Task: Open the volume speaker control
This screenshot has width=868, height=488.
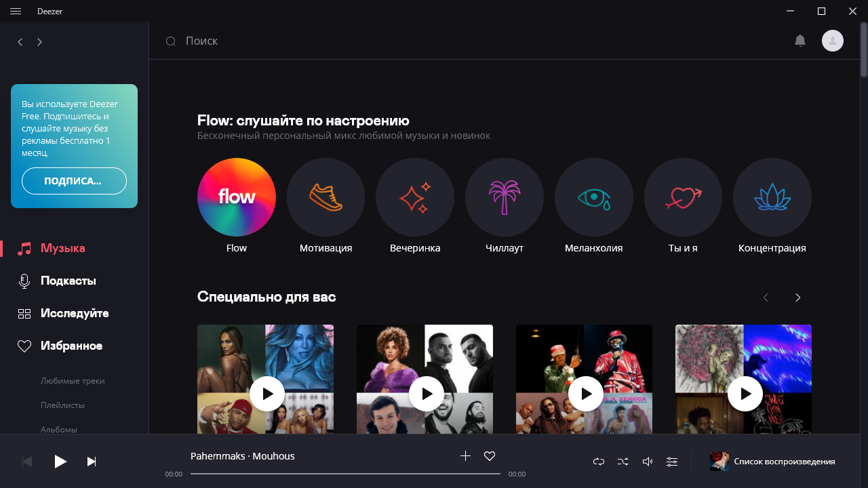Action: point(648,462)
